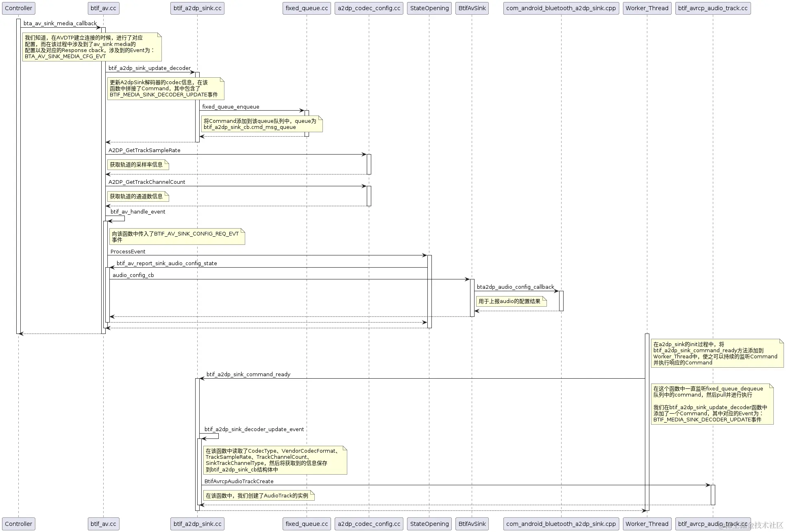Click the BtifAvrcpAudioTrackCreate message label

click(x=239, y=482)
